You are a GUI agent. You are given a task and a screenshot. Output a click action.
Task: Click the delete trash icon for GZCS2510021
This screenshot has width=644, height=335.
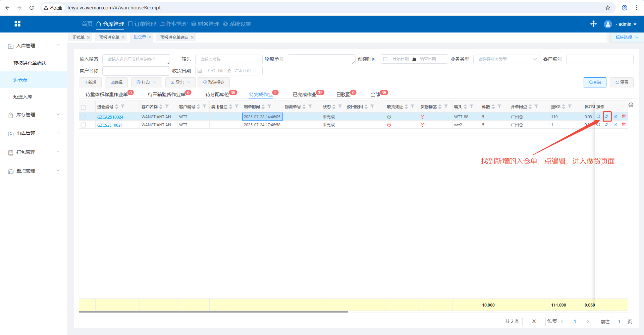point(624,125)
